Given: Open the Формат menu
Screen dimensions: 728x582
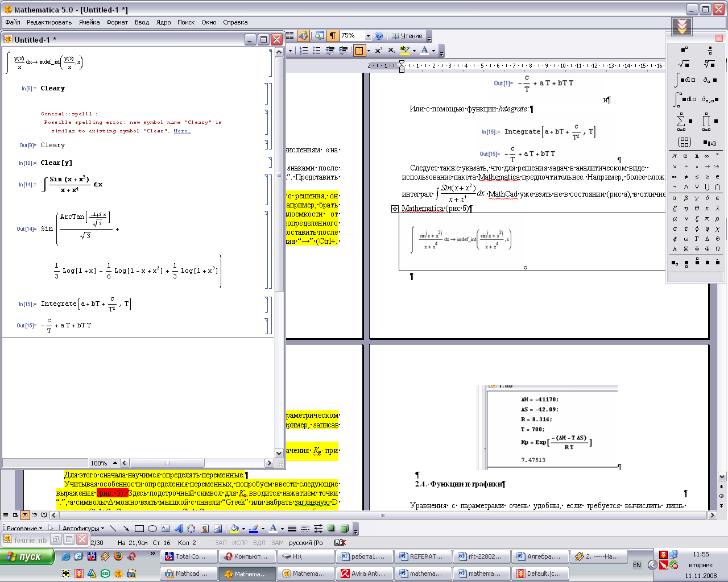Looking at the screenshot, I should (x=117, y=22).
